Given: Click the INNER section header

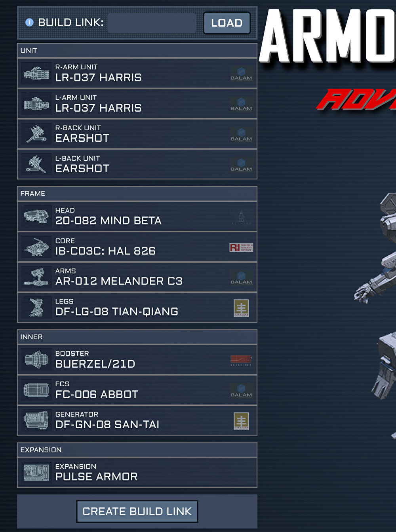Looking at the screenshot, I should point(137,337).
